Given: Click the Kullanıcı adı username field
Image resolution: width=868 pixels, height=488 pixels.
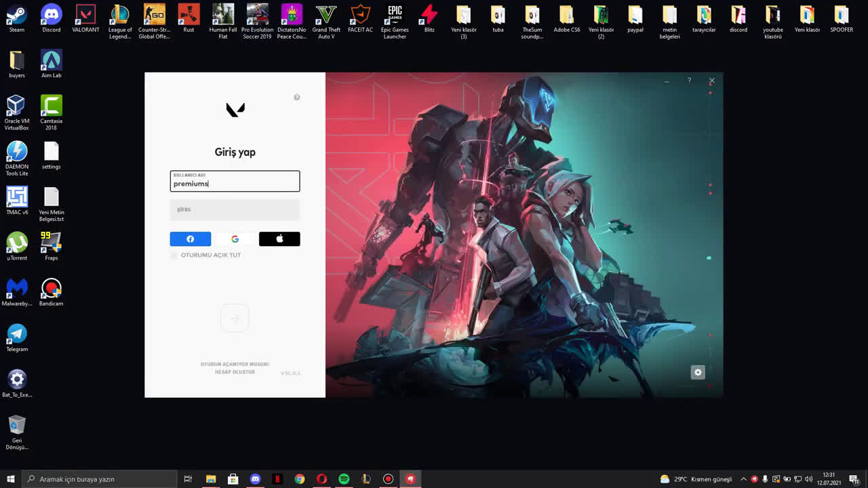Looking at the screenshot, I should click(235, 182).
